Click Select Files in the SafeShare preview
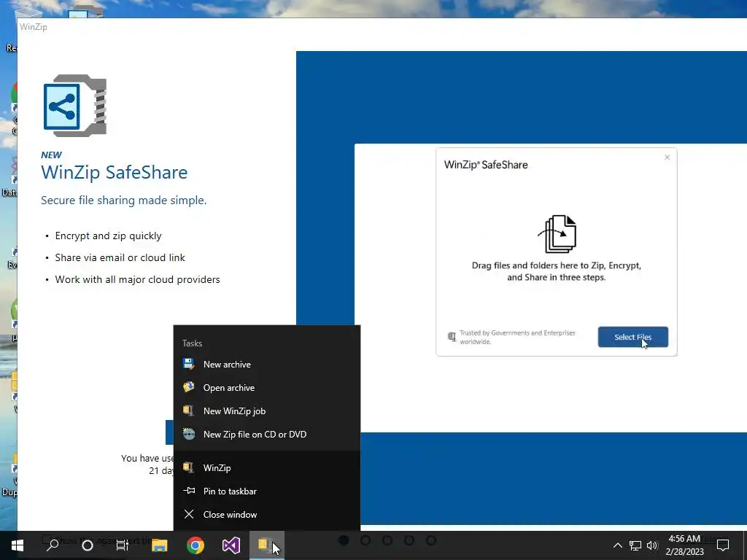The width and height of the screenshot is (747, 560). click(x=632, y=337)
